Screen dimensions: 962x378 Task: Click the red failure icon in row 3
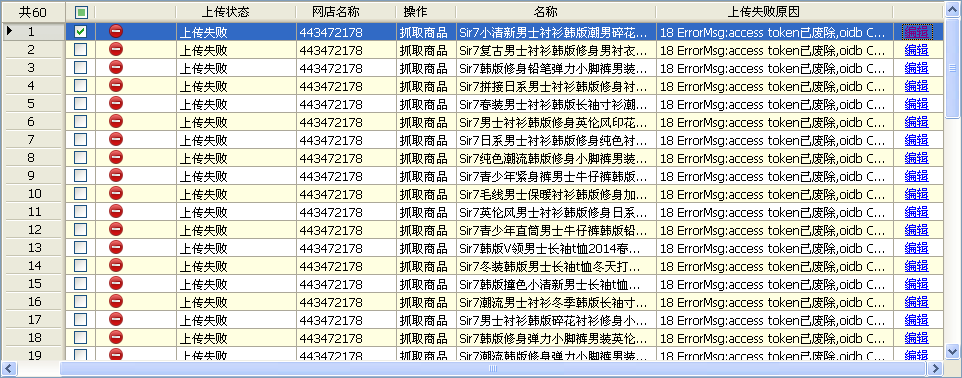116,68
